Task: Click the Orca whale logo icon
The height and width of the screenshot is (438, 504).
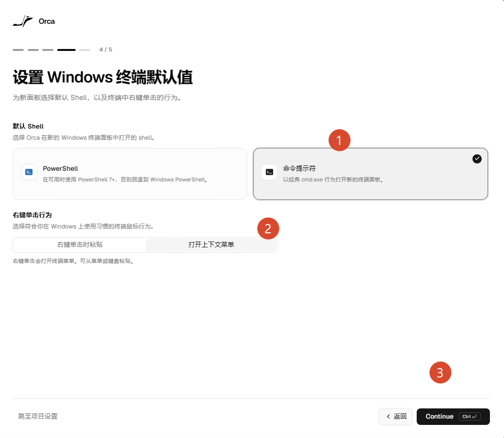Action: click(23, 21)
